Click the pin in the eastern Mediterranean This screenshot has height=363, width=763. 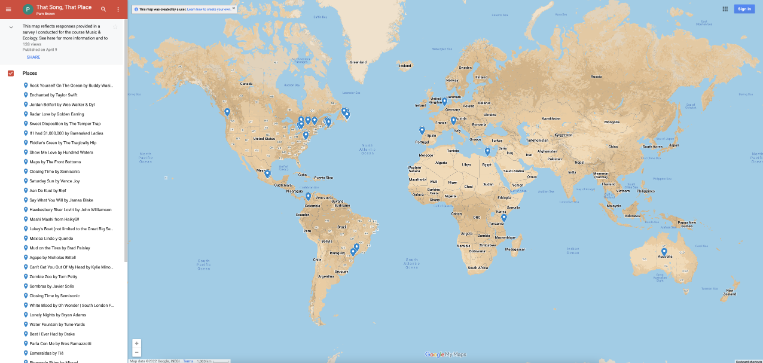(487, 151)
